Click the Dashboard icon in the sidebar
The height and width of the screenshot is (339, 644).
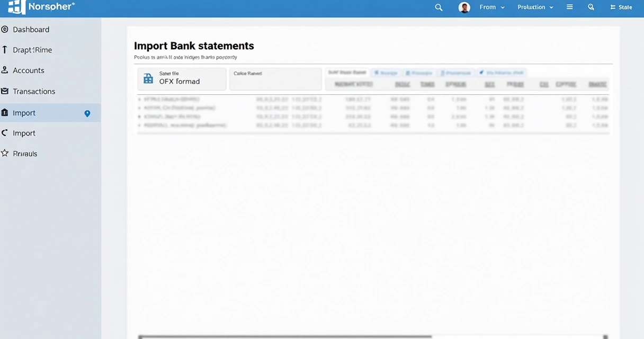pos(5,30)
